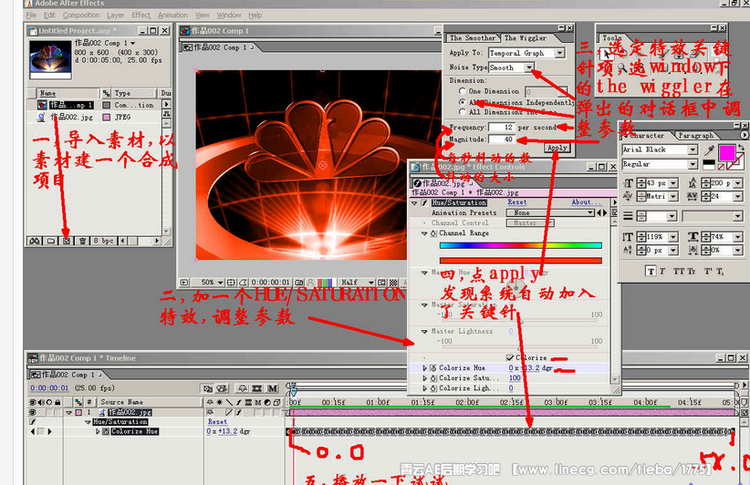Image resolution: width=750 pixels, height=485 pixels.
Task: Click take snapshot camera icon in Comp window
Action: [x=299, y=283]
